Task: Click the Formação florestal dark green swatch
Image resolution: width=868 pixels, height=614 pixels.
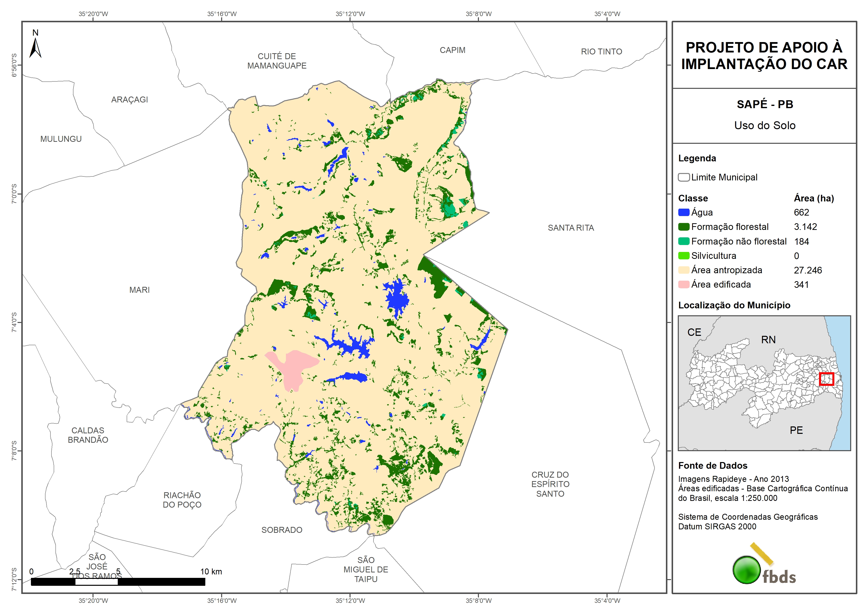Action: [683, 227]
